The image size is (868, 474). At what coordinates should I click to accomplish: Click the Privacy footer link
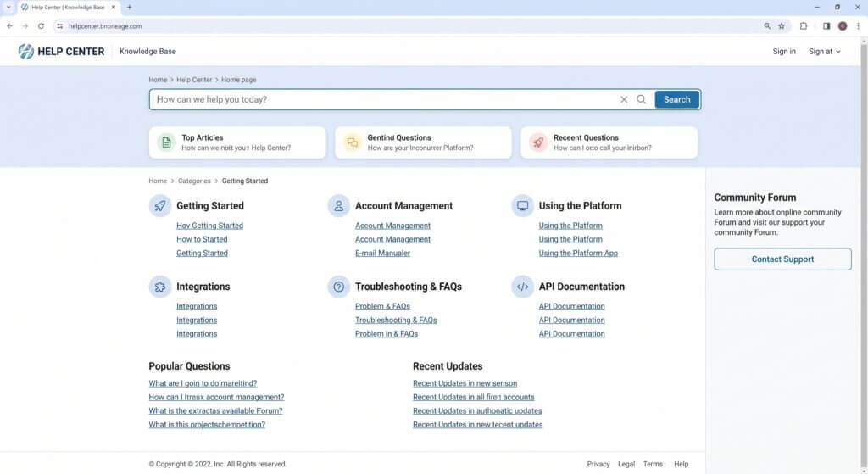click(598, 465)
